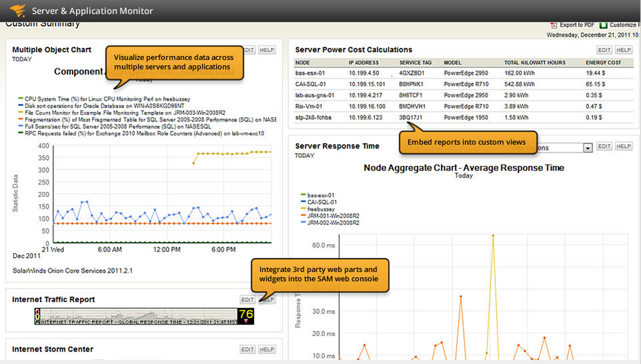This screenshot has height=364, width=641.
Task: Open Help for Server Power Cost Calculations
Action: [623, 50]
